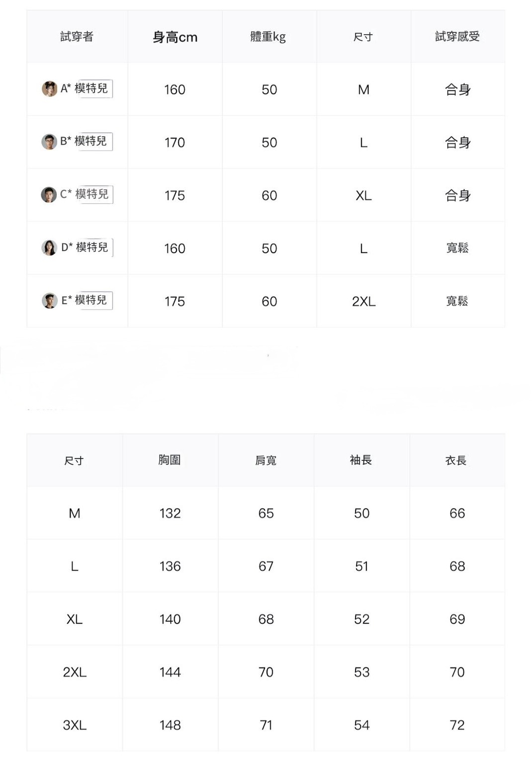Click model C's avatar photo

pyautogui.click(x=49, y=195)
